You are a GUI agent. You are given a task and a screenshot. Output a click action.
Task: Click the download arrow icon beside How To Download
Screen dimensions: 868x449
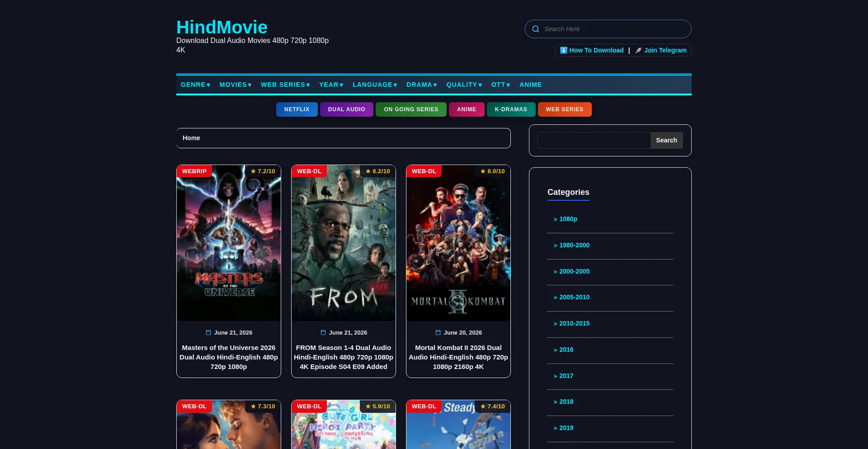(x=564, y=50)
